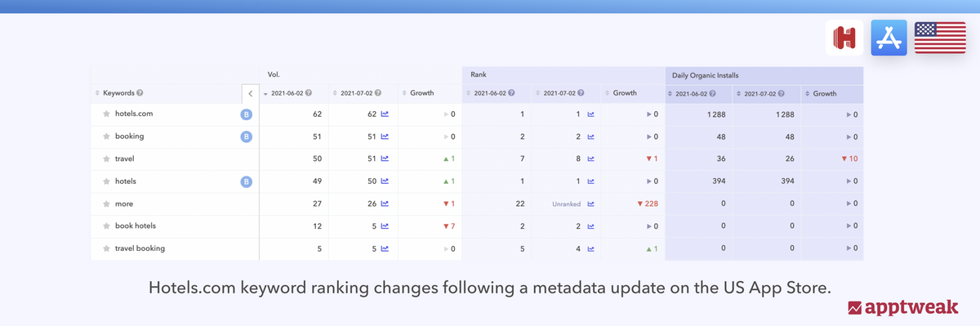Viewport: 980px width, 326px height.
Task: Star the book hotels keyword
Action: [106, 226]
